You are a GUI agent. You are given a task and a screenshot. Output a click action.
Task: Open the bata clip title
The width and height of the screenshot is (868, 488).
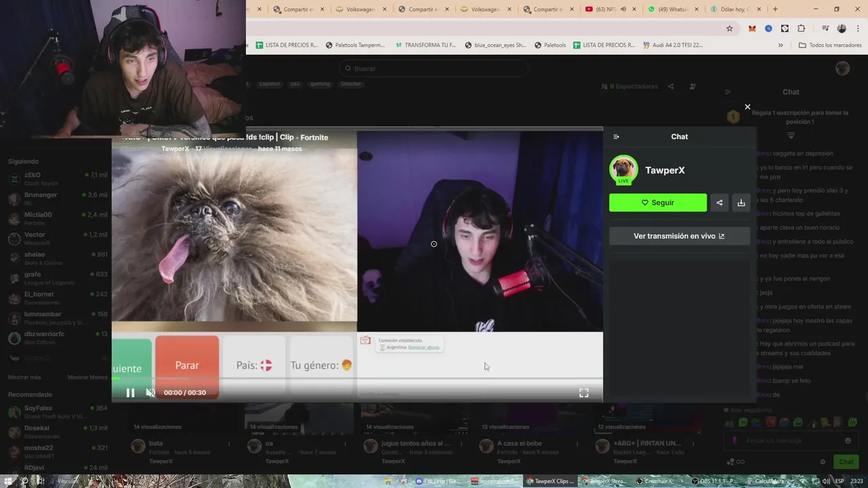(x=156, y=444)
